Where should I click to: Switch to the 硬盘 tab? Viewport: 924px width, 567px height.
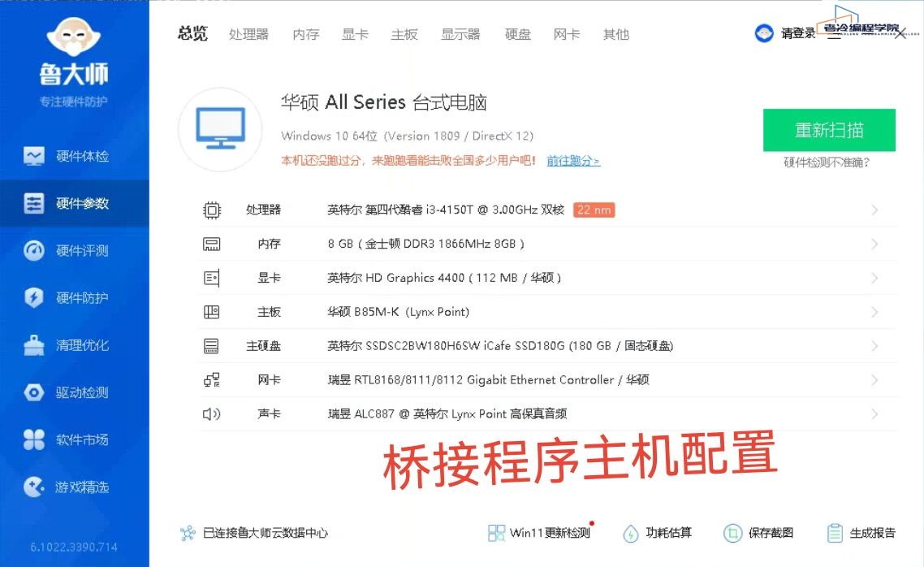point(518,34)
